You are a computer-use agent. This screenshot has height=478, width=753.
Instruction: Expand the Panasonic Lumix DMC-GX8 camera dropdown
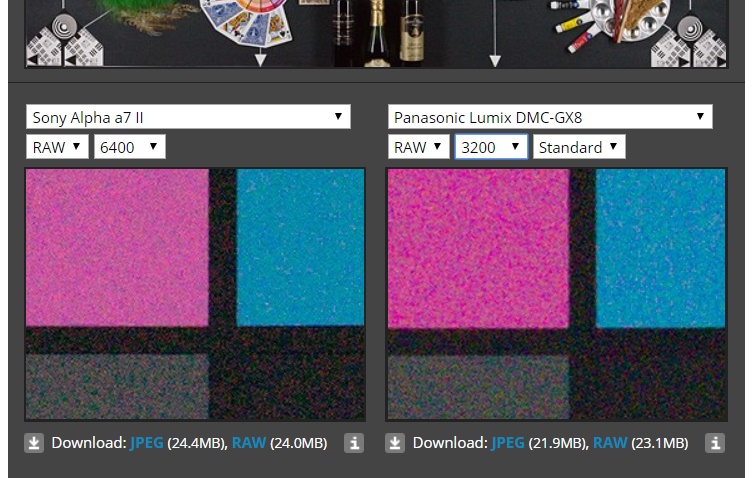tap(549, 117)
